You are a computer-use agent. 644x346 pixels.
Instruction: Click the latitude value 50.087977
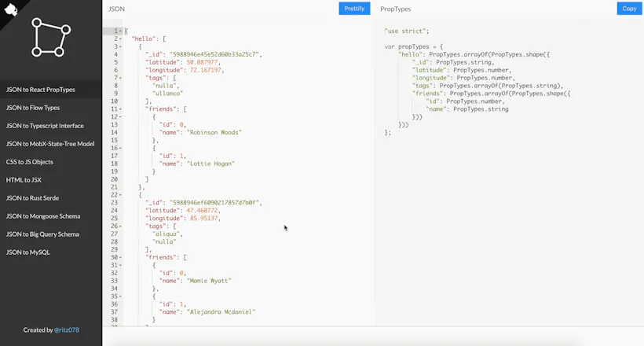202,63
